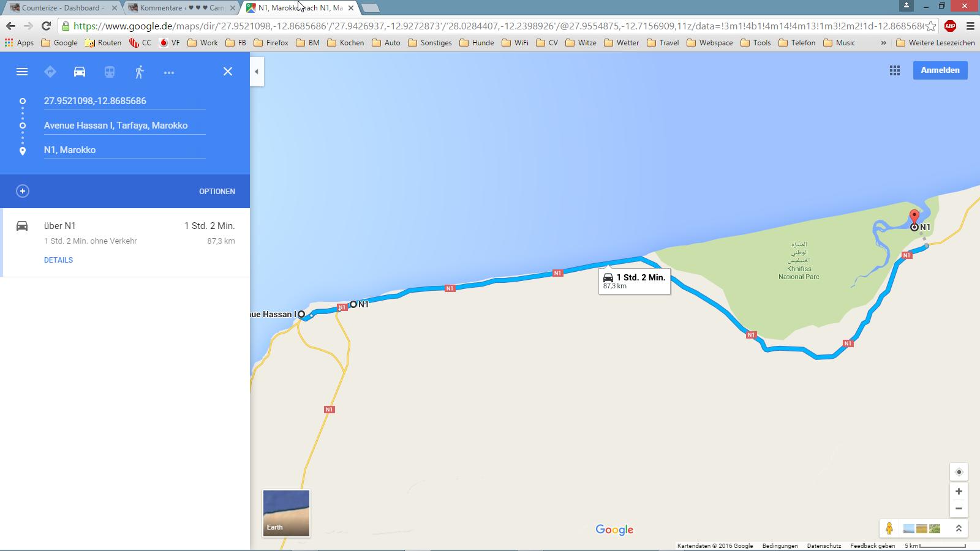The image size is (980, 551).
Task: Click the browser forward arrow
Action: [x=28, y=26]
